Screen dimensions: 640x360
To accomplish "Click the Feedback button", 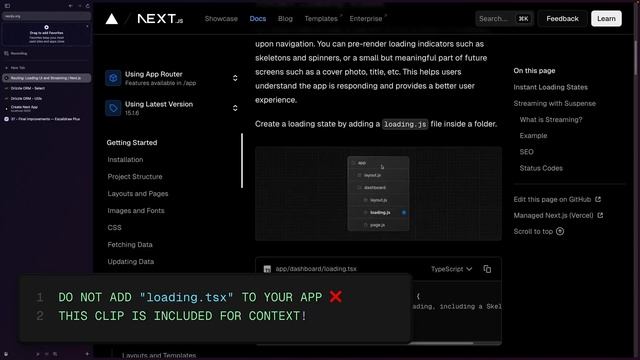I will (x=562, y=19).
